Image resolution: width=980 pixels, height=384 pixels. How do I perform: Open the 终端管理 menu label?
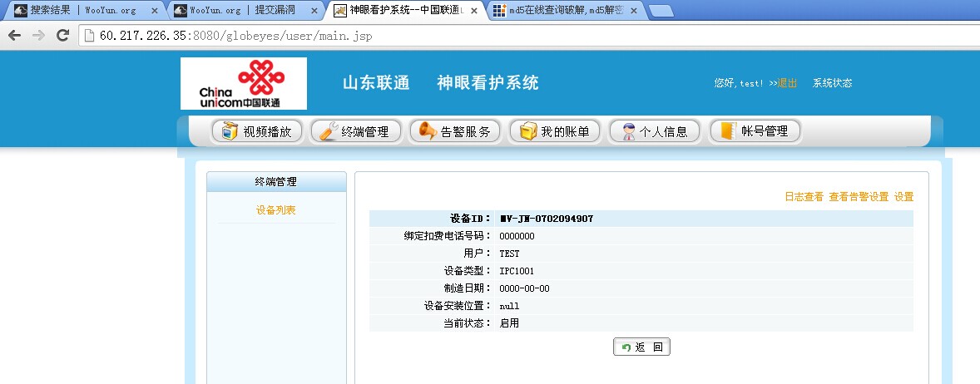coord(365,132)
